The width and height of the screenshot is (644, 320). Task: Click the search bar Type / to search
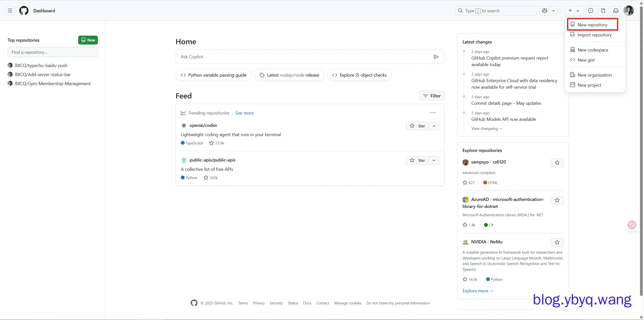click(x=496, y=11)
